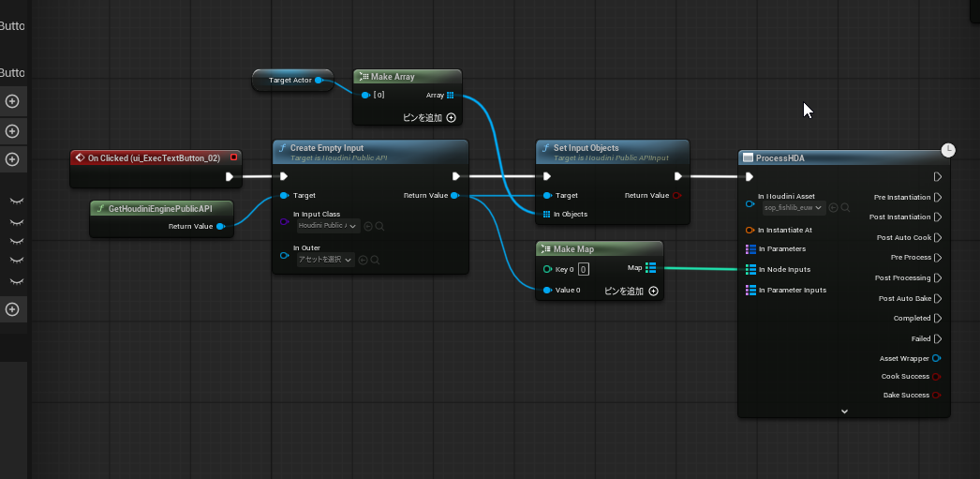Click the Array output pin on Make Array
The height and width of the screenshot is (479, 980).
click(451, 95)
